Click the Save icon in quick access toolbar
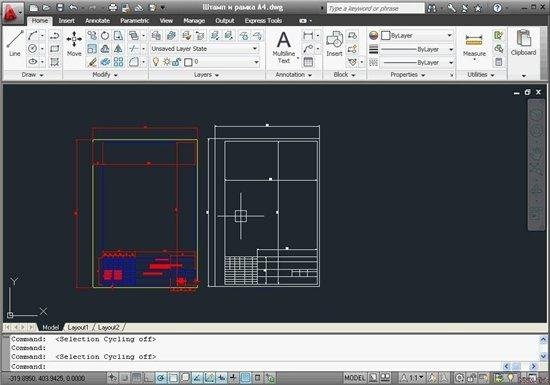This screenshot has height=385, width=550. [60, 8]
